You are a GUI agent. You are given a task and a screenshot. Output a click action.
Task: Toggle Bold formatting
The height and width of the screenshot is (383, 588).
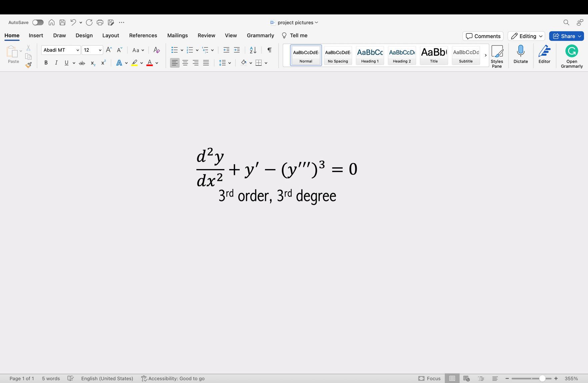46,63
